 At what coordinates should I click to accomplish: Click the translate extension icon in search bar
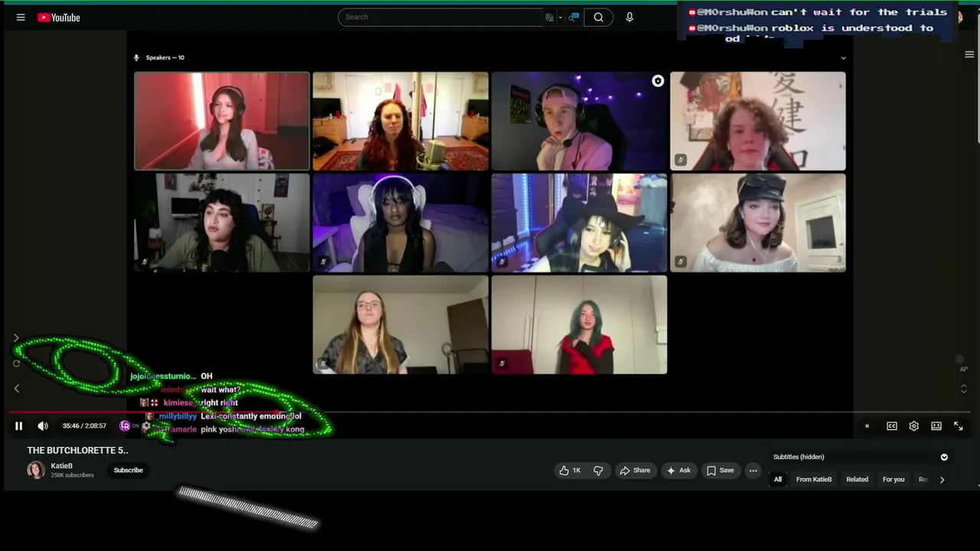tap(550, 17)
